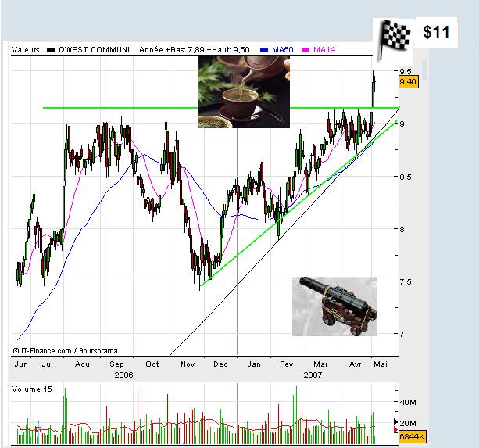479x448 pixels.
Task: Click the Valeurs label
Action: (x=25, y=50)
